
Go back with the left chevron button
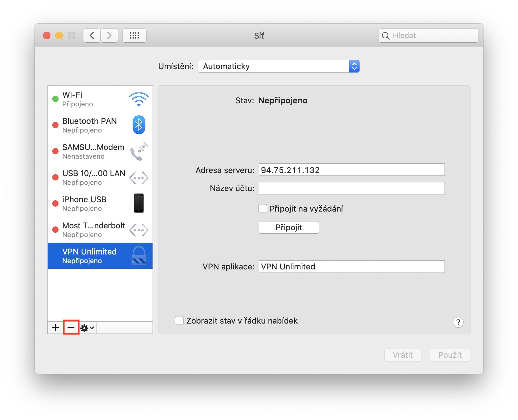(x=92, y=35)
